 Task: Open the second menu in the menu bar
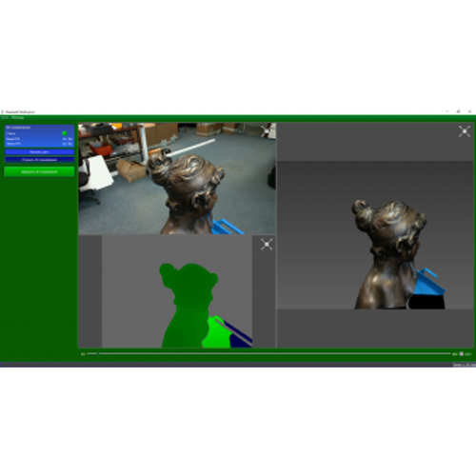[17, 117]
